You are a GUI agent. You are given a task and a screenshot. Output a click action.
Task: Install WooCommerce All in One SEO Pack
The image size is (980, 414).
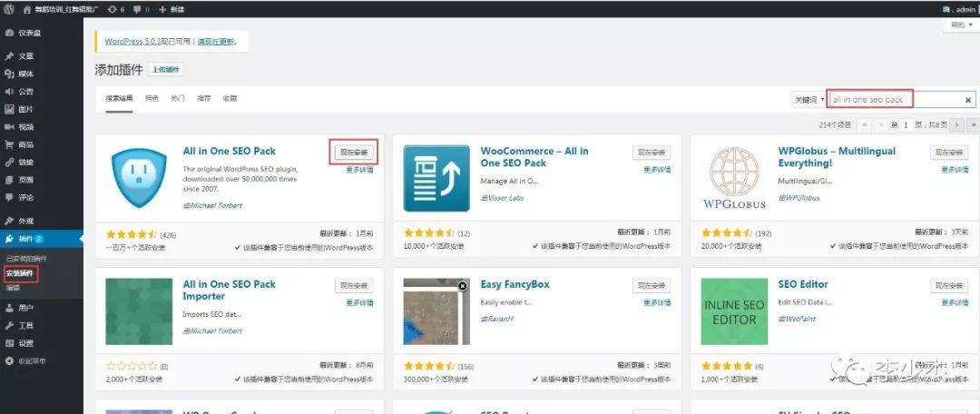[652, 152]
